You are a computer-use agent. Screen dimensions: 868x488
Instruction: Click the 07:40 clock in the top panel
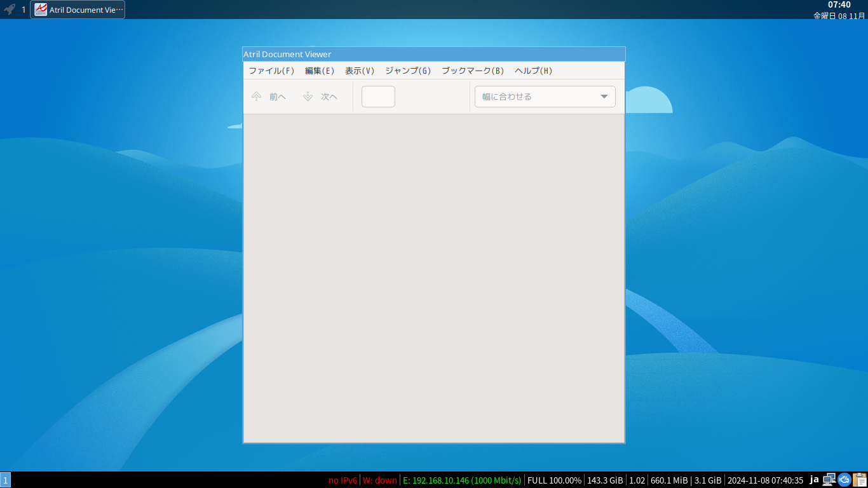(x=839, y=5)
